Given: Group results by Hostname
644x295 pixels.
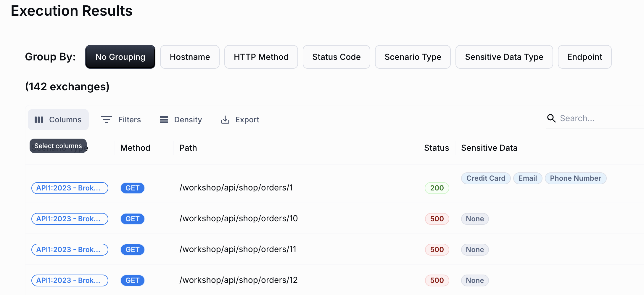Looking at the screenshot, I should pyautogui.click(x=190, y=57).
